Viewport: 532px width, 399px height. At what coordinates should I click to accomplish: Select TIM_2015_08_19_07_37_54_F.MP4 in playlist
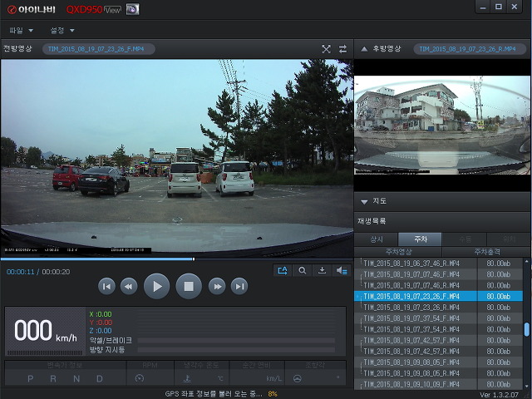[x=411, y=318]
